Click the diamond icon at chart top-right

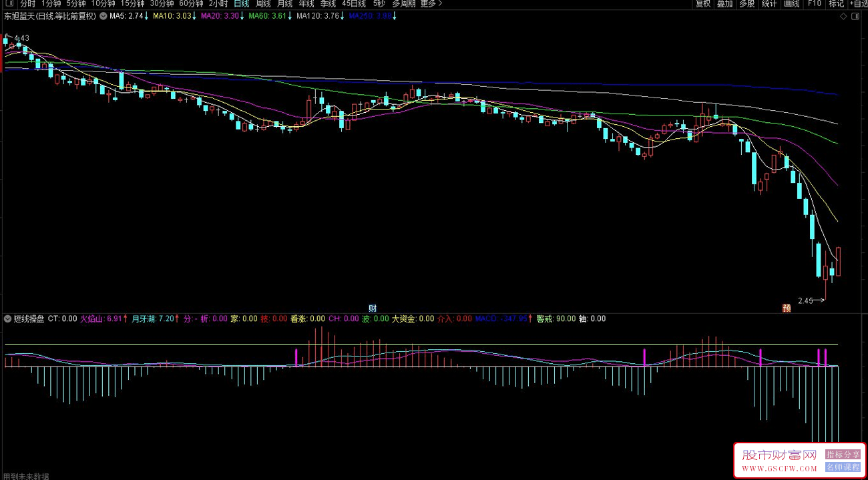click(x=843, y=16)
